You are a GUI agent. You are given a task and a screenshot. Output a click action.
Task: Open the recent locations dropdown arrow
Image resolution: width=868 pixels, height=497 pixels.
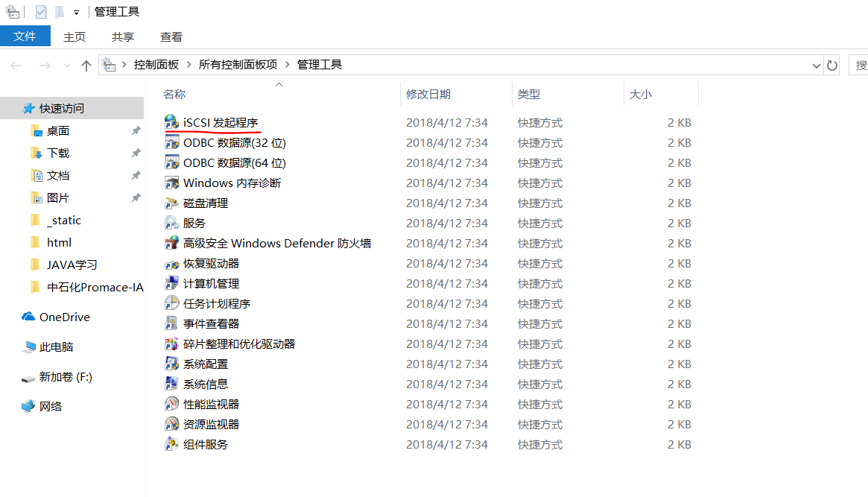pos(67,66)
